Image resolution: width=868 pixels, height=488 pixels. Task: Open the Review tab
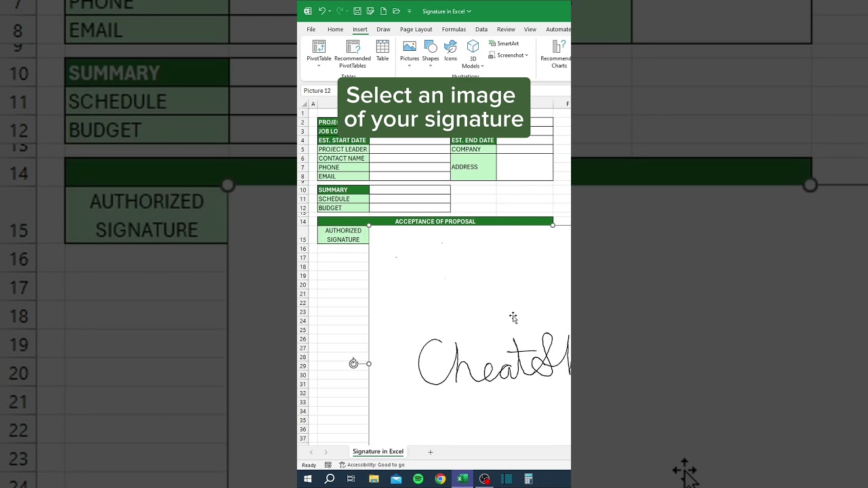pos(506,29)
